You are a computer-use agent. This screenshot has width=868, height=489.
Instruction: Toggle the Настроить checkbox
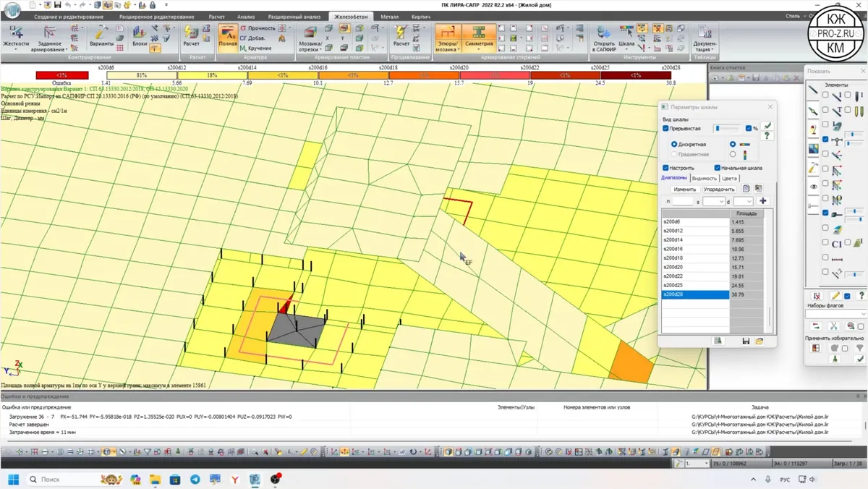click(665, 168)
